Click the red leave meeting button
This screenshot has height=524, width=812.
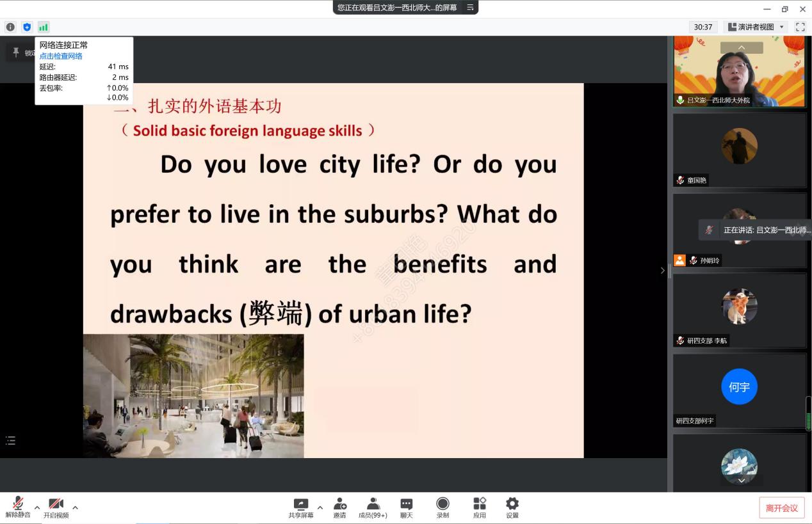pyautogui.click(x=781, y=508)
